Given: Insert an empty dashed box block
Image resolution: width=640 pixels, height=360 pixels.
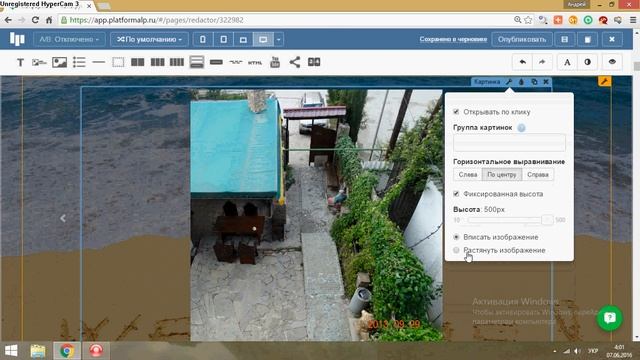Looking at the screenshot, I should (x=118, y=62).
